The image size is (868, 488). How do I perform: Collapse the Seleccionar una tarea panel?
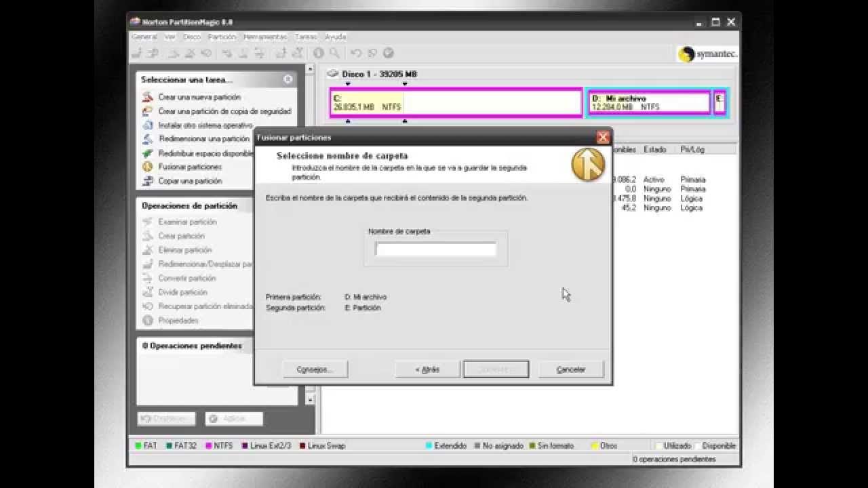click(288, 79)
